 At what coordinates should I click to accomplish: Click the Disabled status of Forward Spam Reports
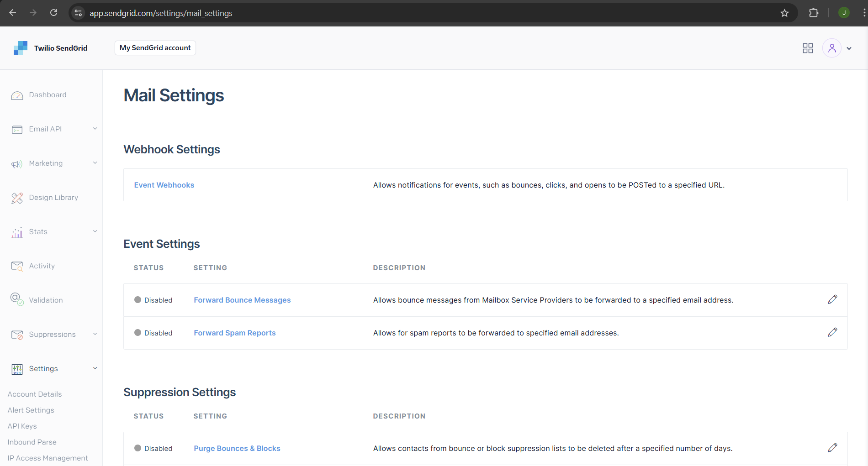coord(153,333)
